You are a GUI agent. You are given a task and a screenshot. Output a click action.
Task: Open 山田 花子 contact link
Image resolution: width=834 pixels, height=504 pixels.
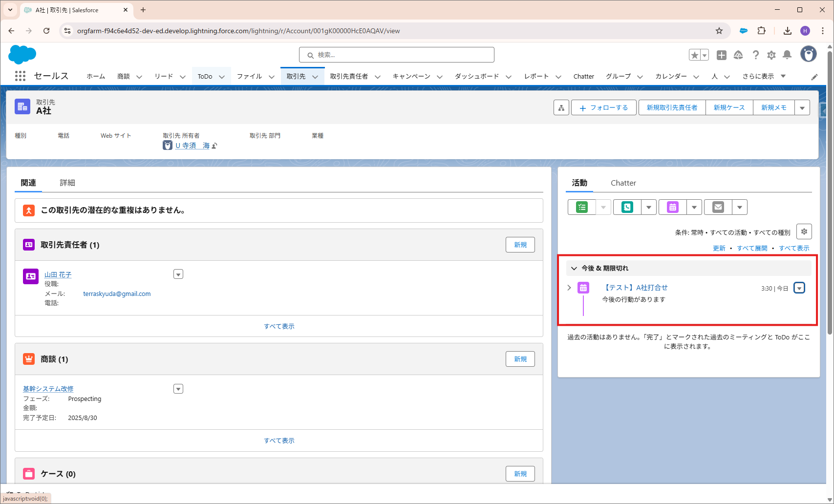click(58, 274)
